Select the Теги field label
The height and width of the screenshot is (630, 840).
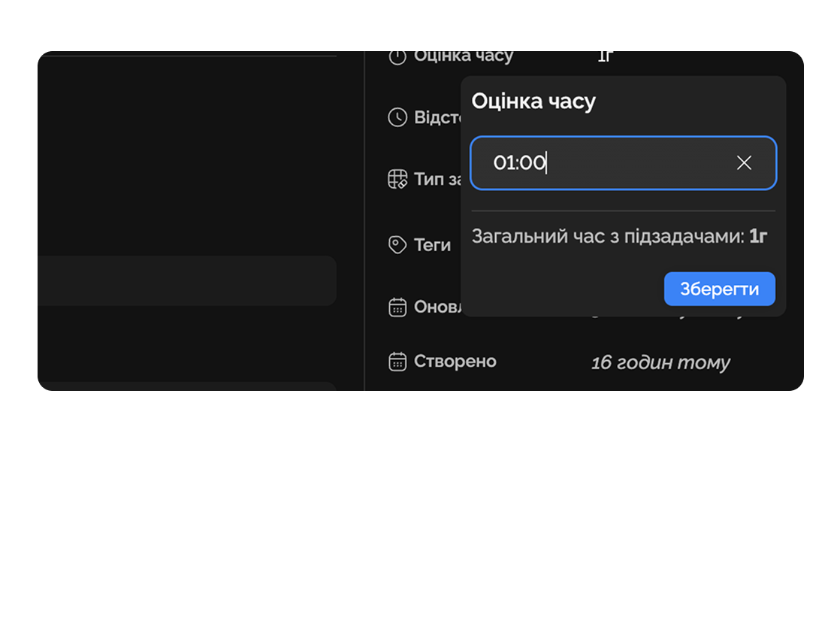[x=433, y=245]
